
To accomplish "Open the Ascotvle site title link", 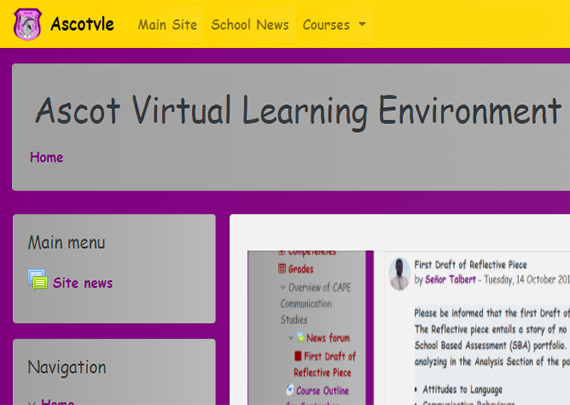I will [82, 24].
